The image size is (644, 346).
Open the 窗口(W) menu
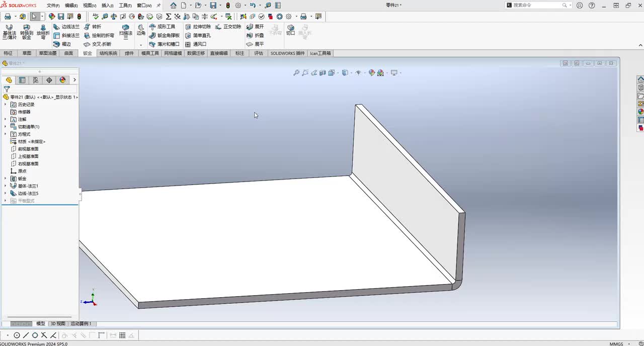point(144,6)
